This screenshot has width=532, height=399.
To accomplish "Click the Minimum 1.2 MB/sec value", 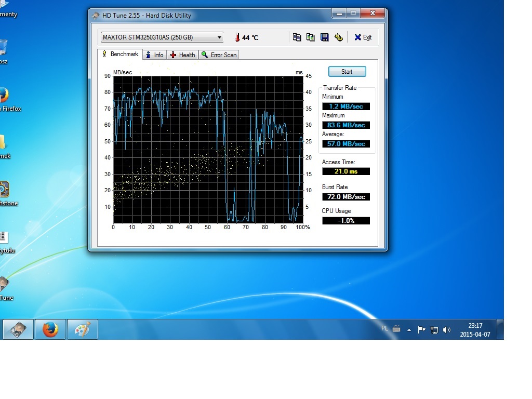I will point(345,107).
